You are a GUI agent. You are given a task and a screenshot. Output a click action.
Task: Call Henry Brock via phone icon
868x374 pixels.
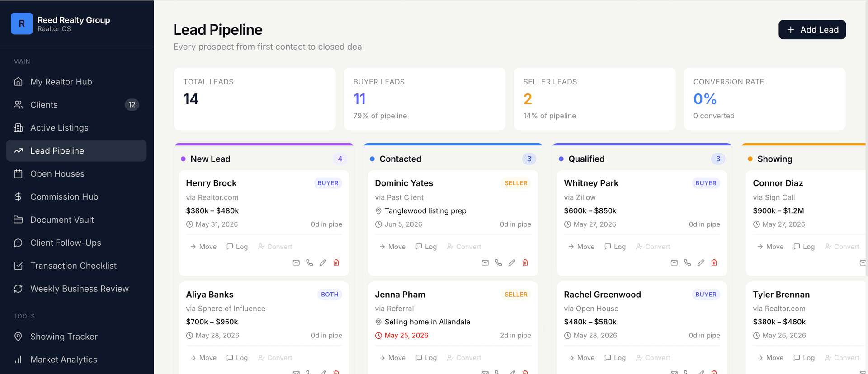[x=310, y=262]
